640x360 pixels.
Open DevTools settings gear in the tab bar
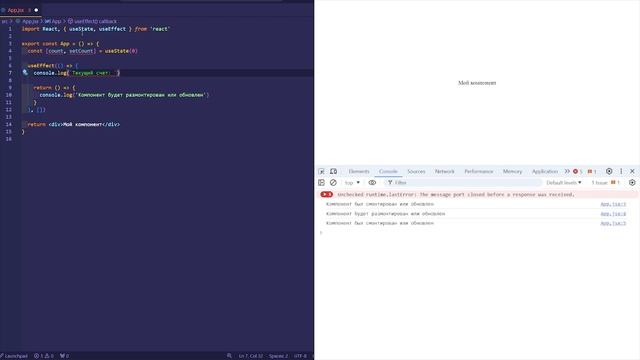tap(609, 171)
